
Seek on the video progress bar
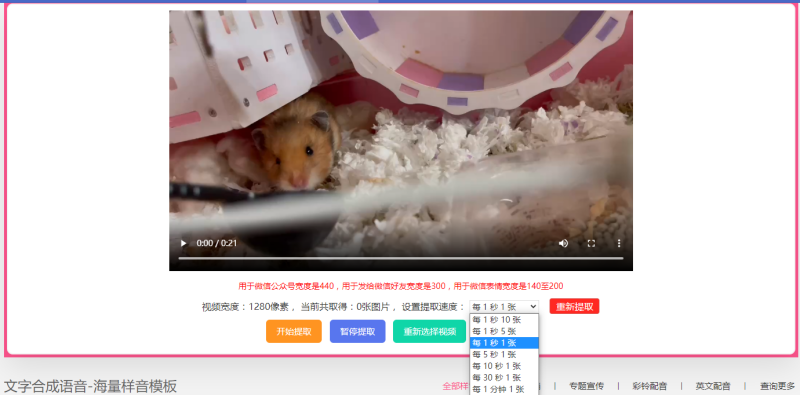(x=401, y=258)
